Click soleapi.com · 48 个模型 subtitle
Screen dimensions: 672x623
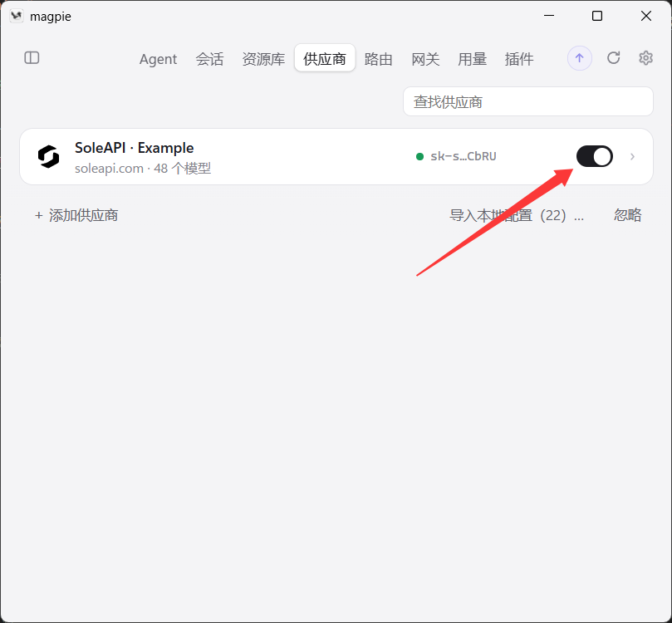pos(143,169)
